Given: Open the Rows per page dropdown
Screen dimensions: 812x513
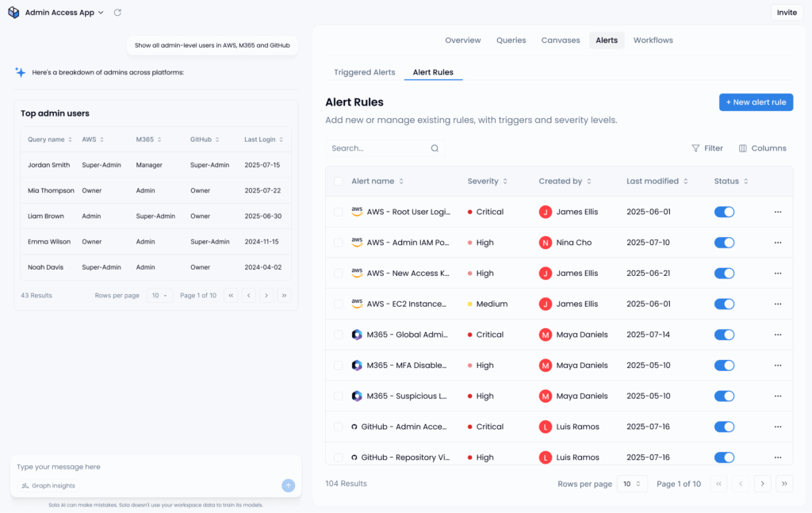Looking at the screenshot, I should tap(632, 483).
